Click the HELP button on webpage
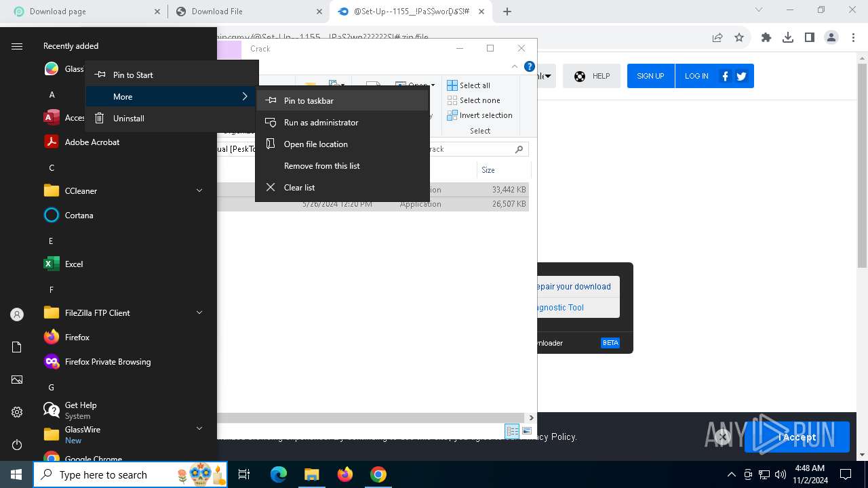 pyautogui.click(x=591, y=76)
